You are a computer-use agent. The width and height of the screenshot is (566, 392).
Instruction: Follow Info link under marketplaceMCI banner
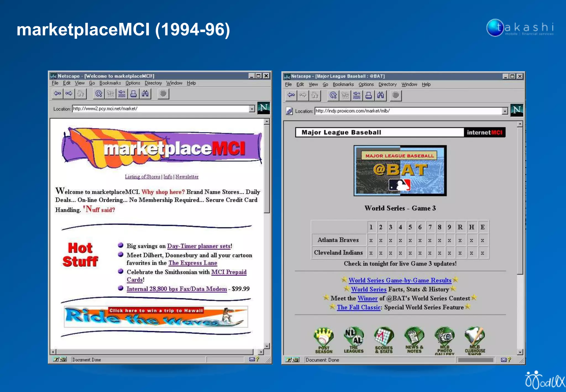(x=167, y=177)
